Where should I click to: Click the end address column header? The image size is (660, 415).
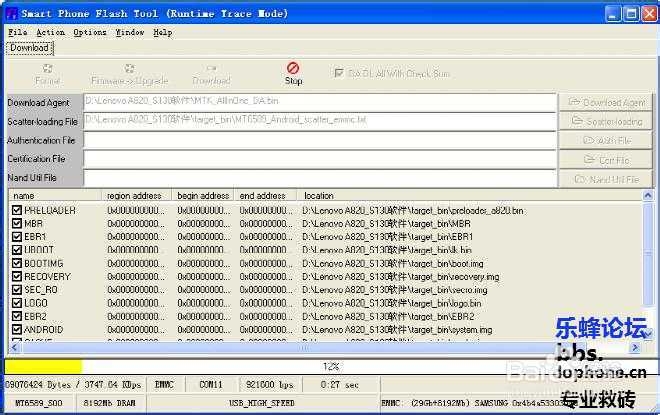[x=265, y=196]
